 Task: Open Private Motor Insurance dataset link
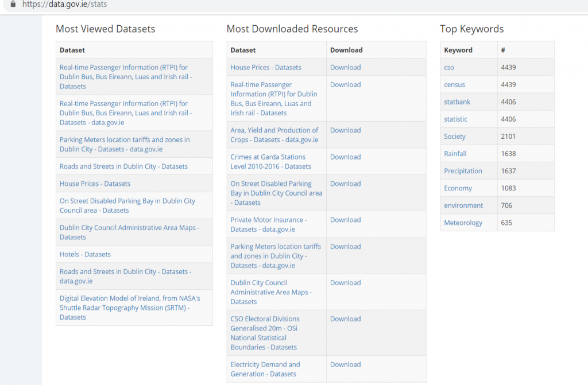pos(269,224)
